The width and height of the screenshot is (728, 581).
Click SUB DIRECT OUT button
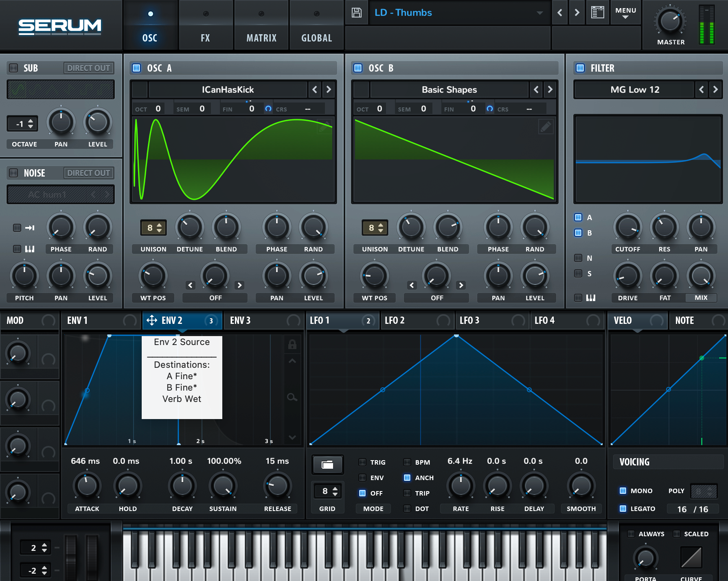(x=89, y=68)
